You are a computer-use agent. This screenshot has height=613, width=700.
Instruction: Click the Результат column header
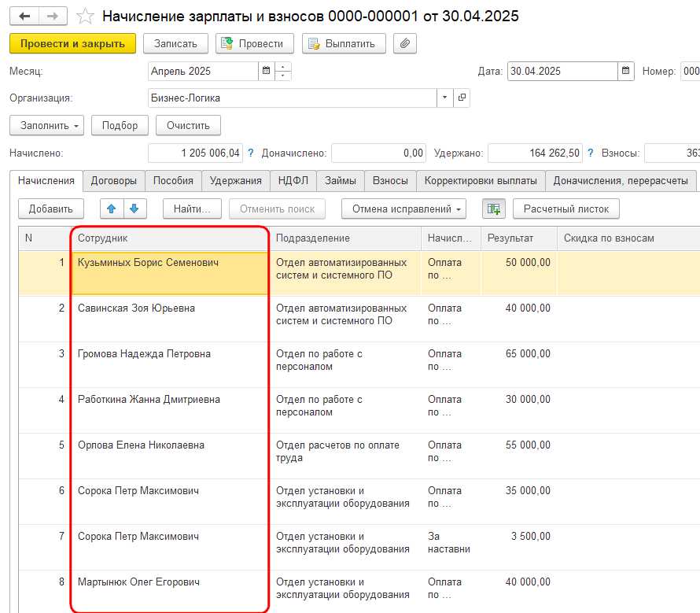(519, 238)
